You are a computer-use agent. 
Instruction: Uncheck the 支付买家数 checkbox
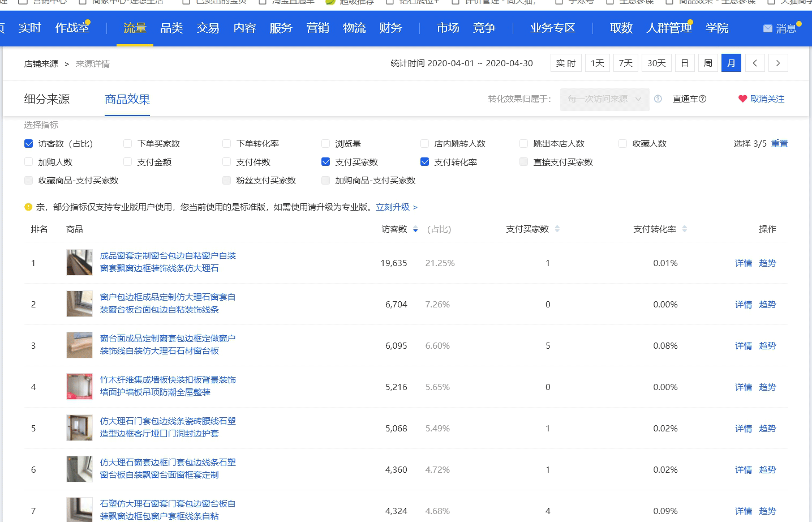[325, 162]
